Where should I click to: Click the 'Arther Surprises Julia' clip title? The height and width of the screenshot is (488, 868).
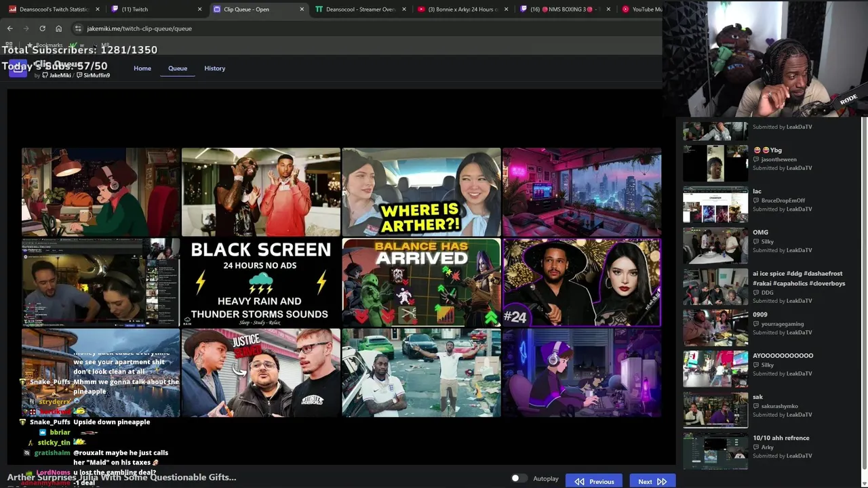point(122,477)
